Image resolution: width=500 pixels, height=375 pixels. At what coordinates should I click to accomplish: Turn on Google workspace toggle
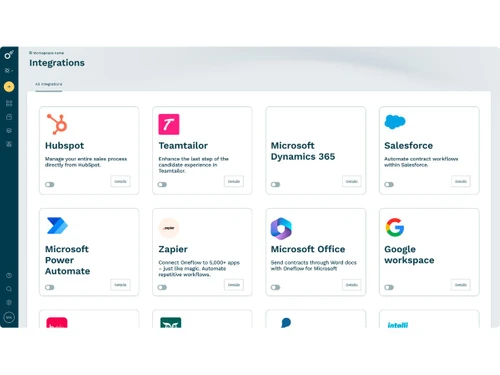point(389,287)
